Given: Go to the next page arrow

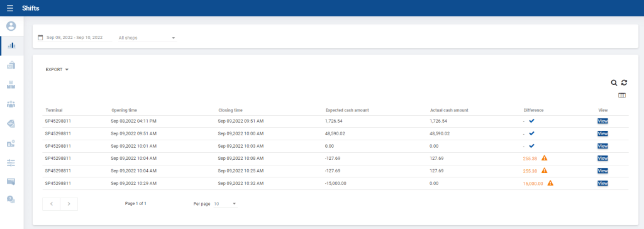Looking at the screenshot, I should (x=69, y=204).
